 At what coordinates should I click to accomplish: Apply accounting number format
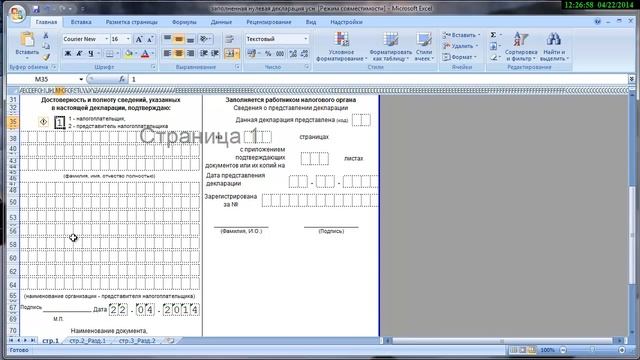click(x=251, y=53)
